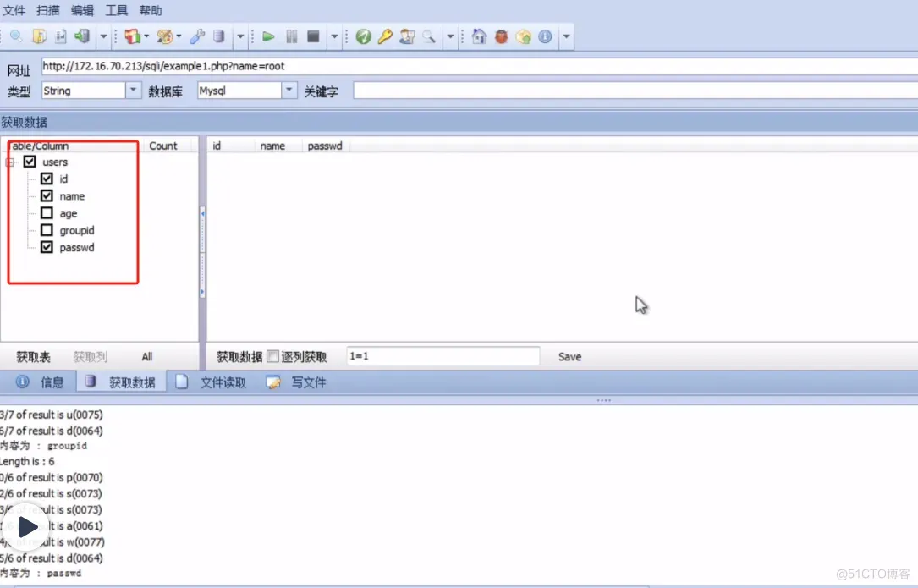
Task: Click the red bug toolbar icon
Action: pyautogui.click(x=501, y=36)
